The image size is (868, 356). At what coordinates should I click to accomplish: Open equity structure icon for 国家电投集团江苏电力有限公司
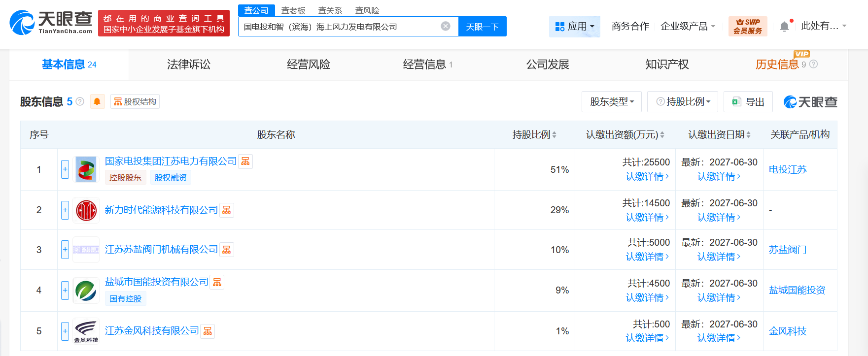tap(245, 162)
